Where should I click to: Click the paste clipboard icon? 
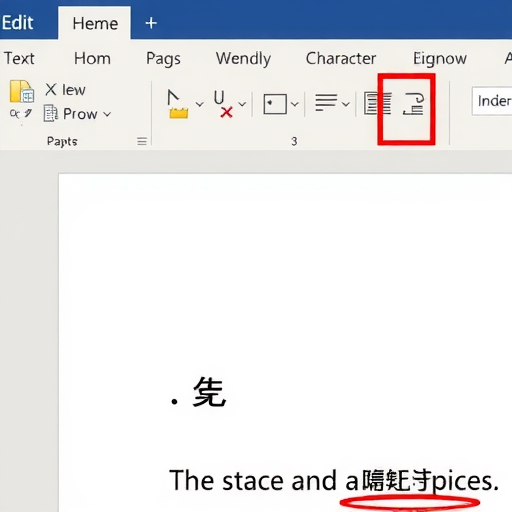(x=22, y=91)
